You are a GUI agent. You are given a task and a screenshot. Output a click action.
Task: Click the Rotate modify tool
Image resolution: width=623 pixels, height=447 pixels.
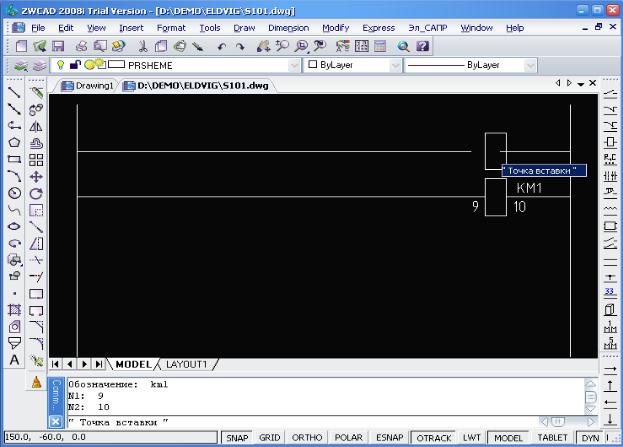(x=36, y=193)
